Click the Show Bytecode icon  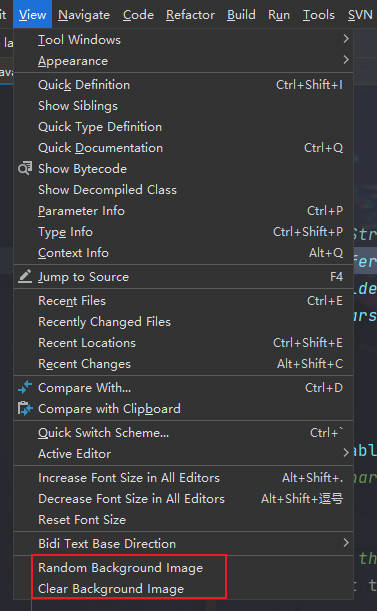pyautogui.click(x=25, y=169)
